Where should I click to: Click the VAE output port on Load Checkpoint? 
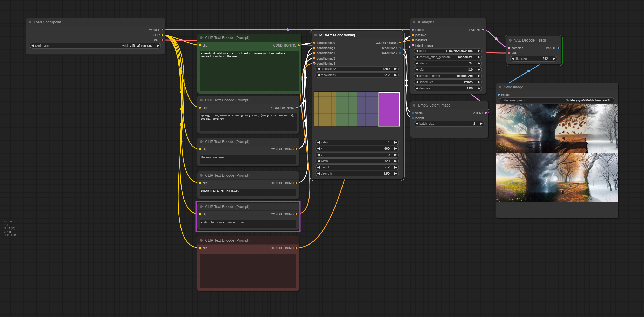pyautogui.click(x=162, y=40)
